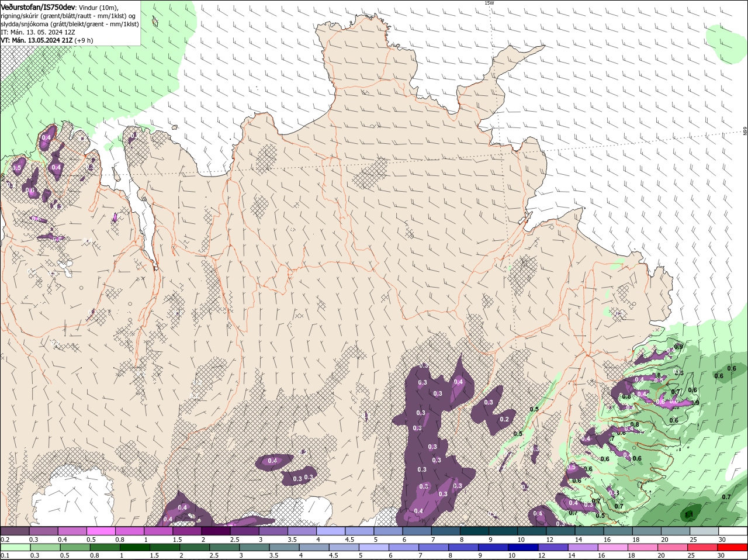
Task: Pick the darkest purple swatch in the upper legend row
Action: [215, 531]
